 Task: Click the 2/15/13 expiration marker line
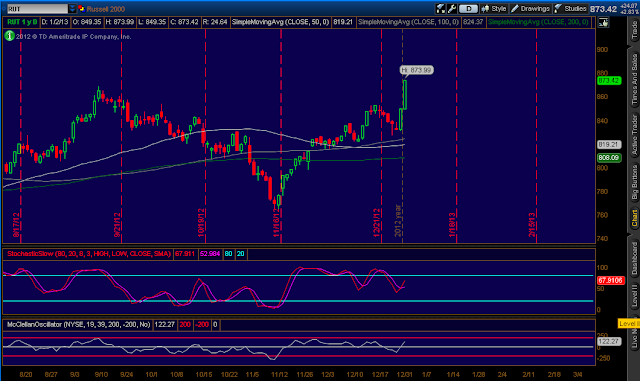[536, 135]
